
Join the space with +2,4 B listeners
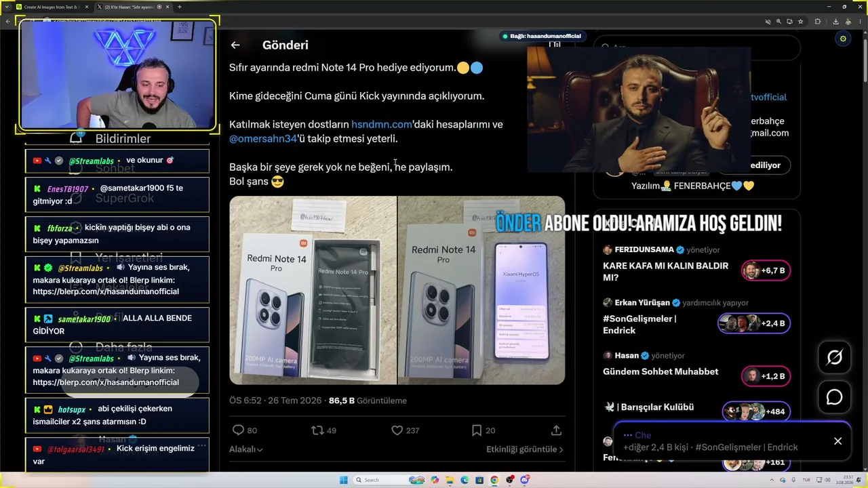754,323
